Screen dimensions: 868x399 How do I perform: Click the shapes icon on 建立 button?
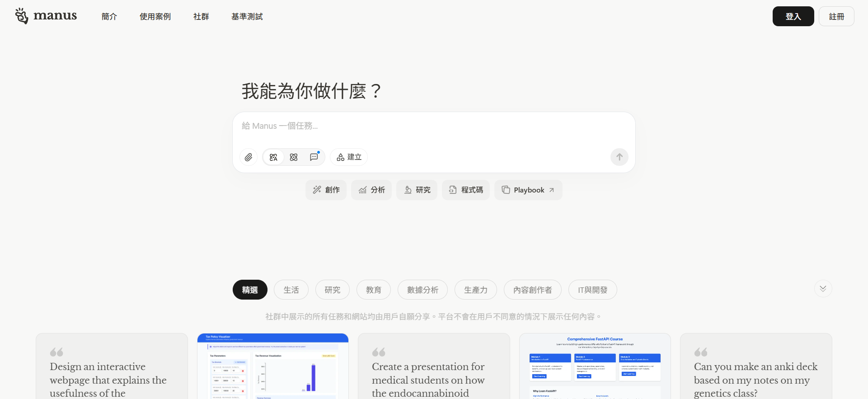coord(341,157)
